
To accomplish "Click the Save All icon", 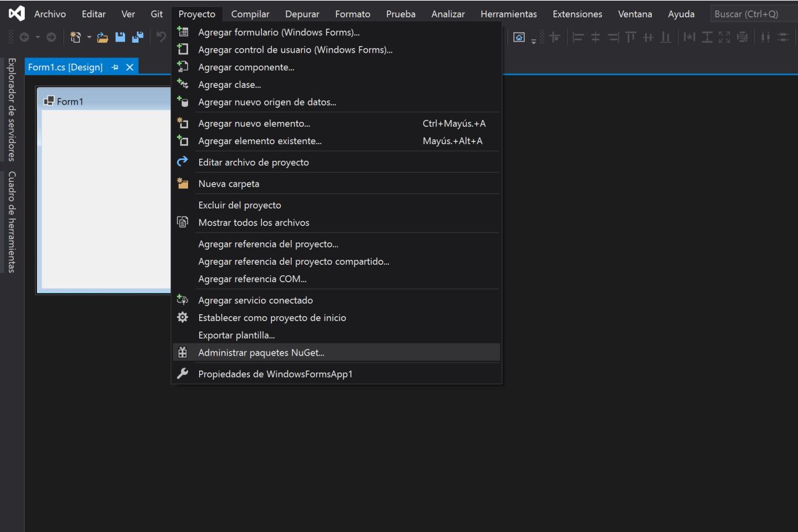I will click(x=136, y=37).
